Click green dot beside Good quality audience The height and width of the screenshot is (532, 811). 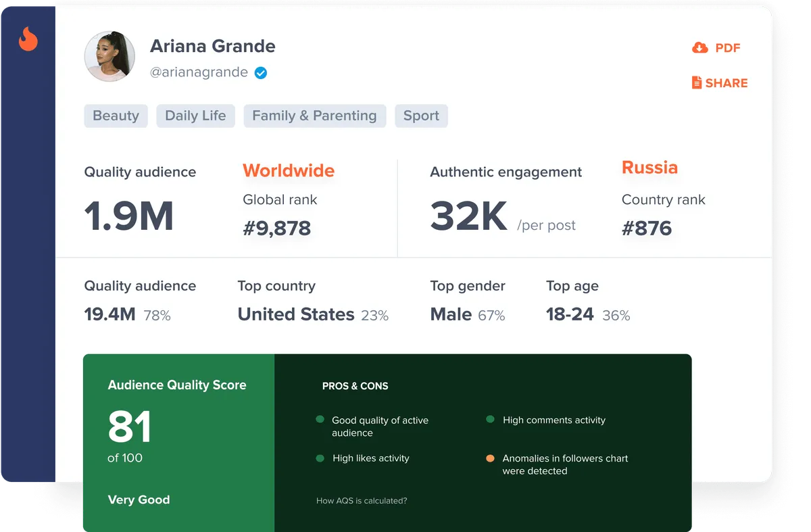pos(320,420)
